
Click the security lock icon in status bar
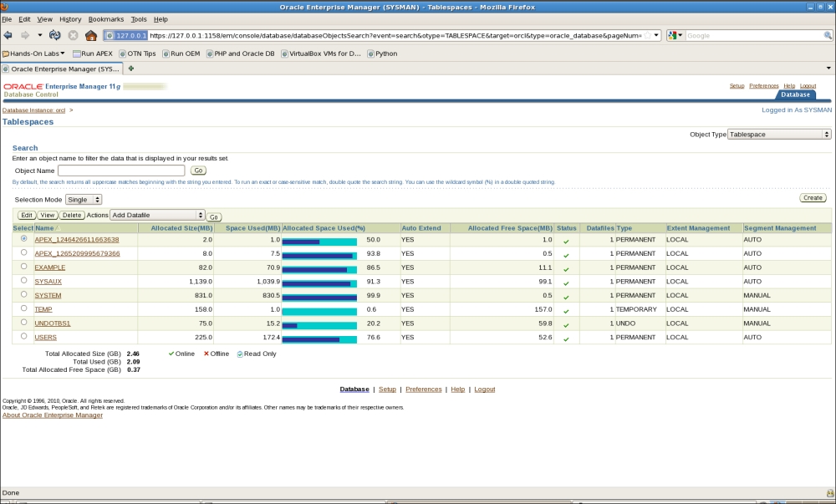(829, 493)
